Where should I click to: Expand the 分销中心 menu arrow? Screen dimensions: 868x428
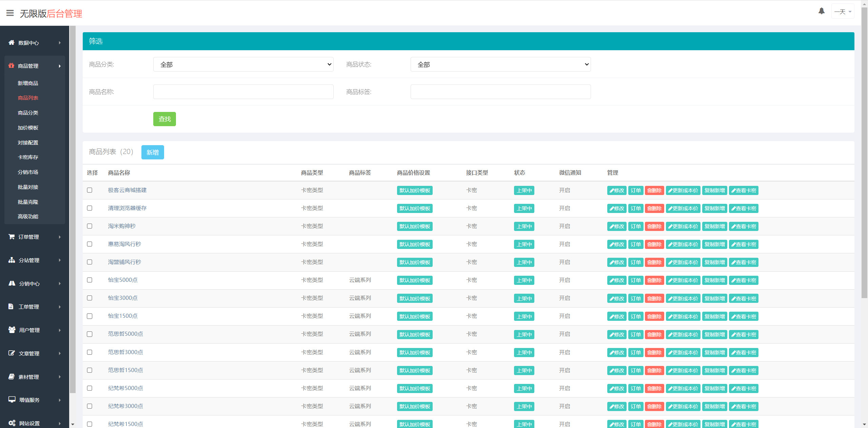click(x=60, y=284)
